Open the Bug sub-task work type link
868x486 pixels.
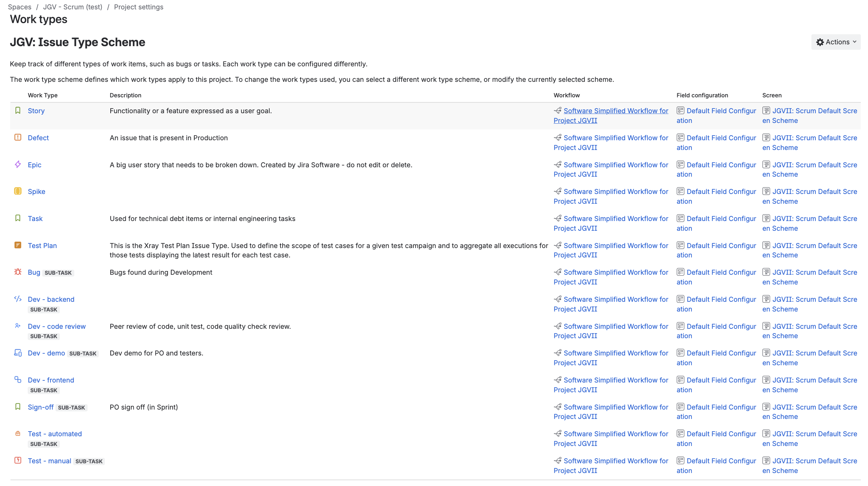point(34,272)
